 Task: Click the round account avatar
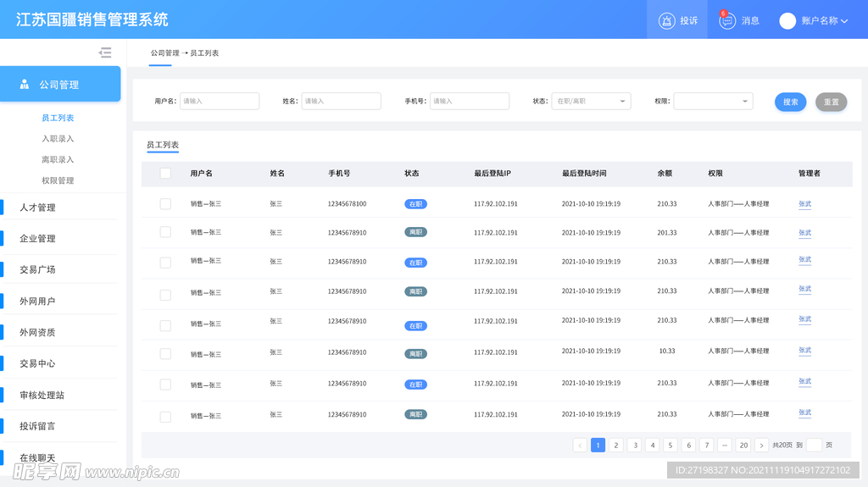(787, 21)
